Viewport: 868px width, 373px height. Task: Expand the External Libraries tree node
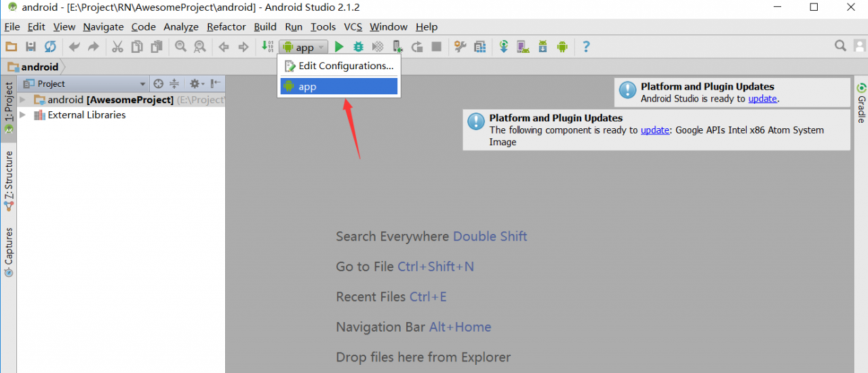click(23, 115)
